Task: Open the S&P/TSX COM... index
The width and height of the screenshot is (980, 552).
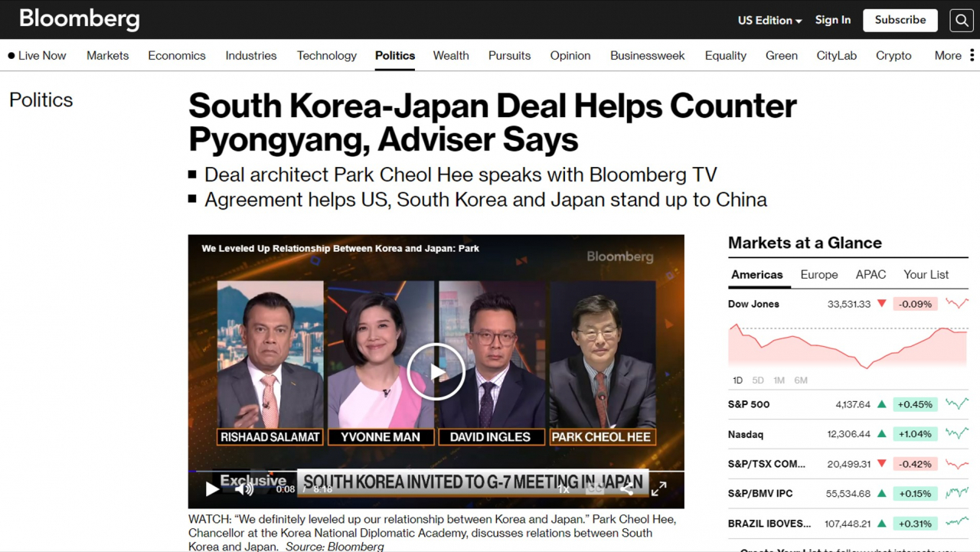Action: tap(766, 464)
